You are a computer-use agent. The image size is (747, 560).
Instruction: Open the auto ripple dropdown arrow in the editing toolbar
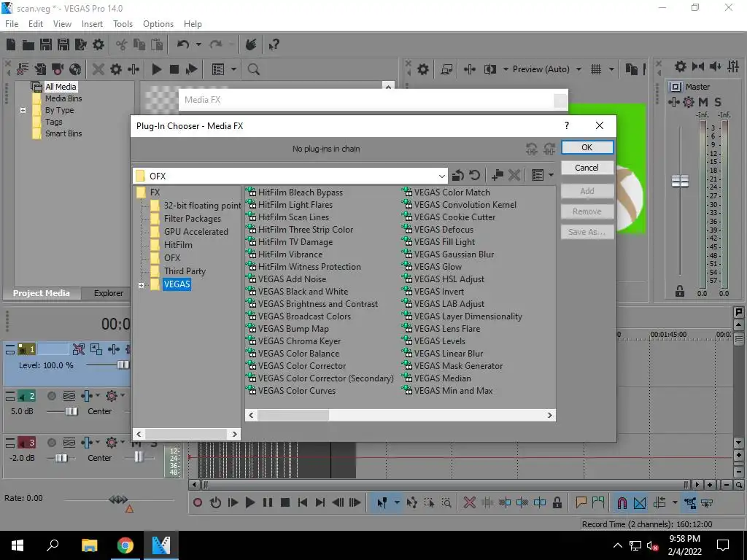[x=675, y=502]
